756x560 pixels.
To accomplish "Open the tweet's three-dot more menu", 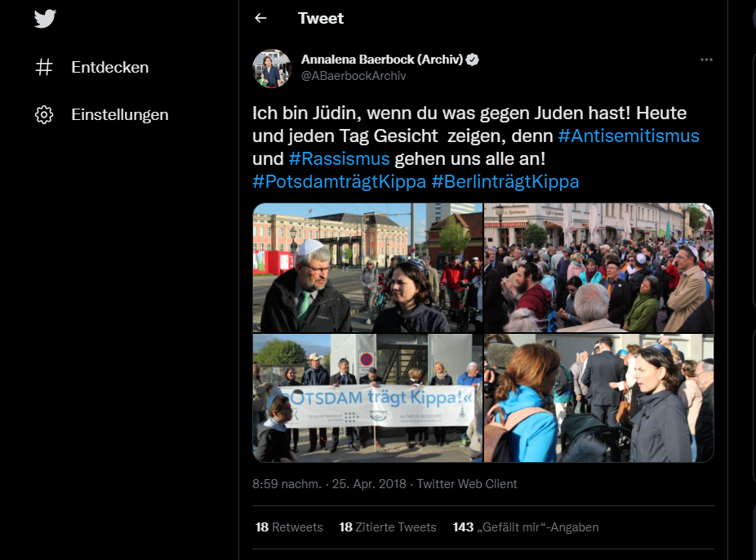I will coord(706,60).
